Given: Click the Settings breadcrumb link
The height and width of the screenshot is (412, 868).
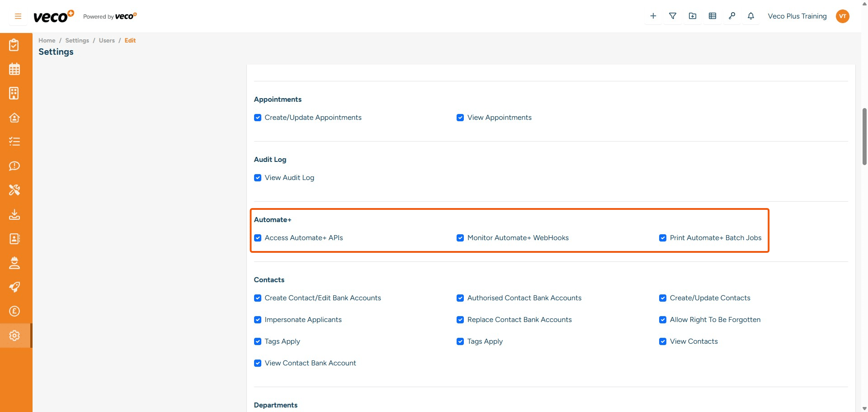Looking at the screenshot, I should [77, 40].
